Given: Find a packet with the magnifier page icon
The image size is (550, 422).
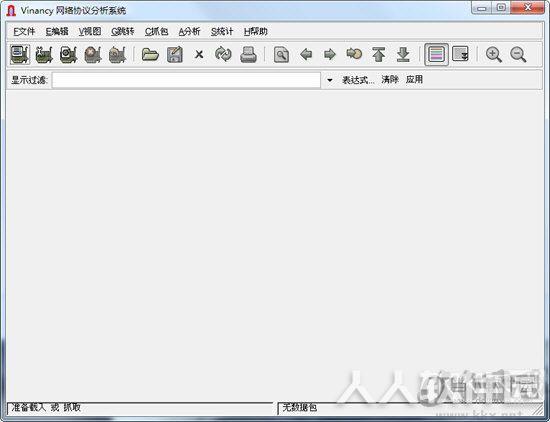Looking at the screenshot, I should click(x=281, y=55).
